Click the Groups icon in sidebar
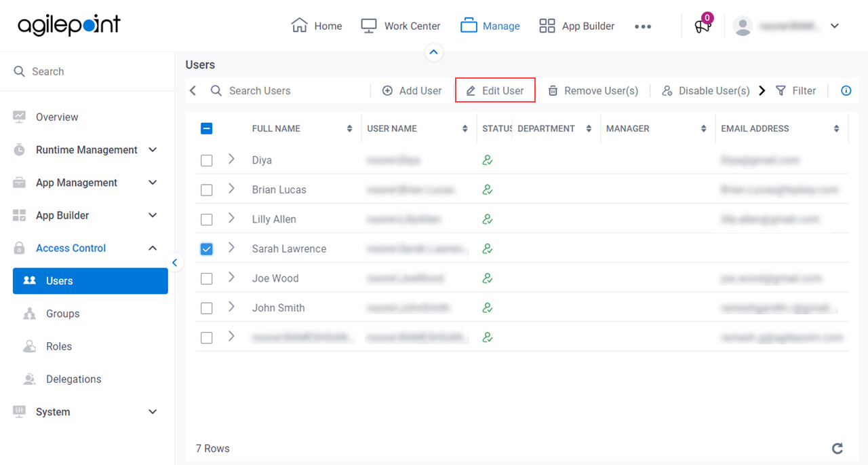Image resolution: width=868 pixels, height=465 pixels. (29, 314)
